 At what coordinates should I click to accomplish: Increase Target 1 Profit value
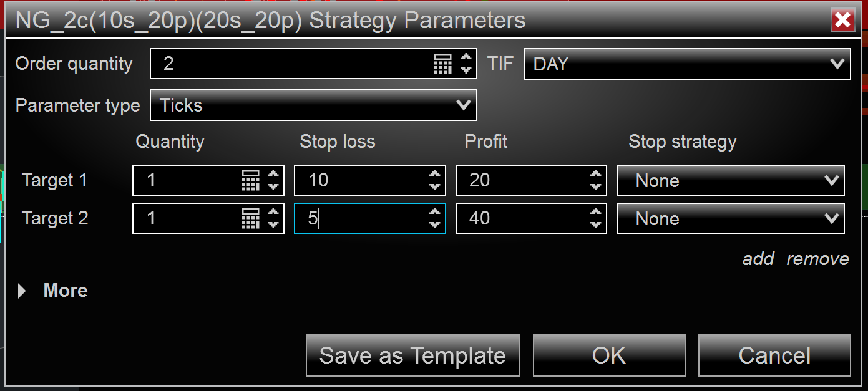pos(596,175)
